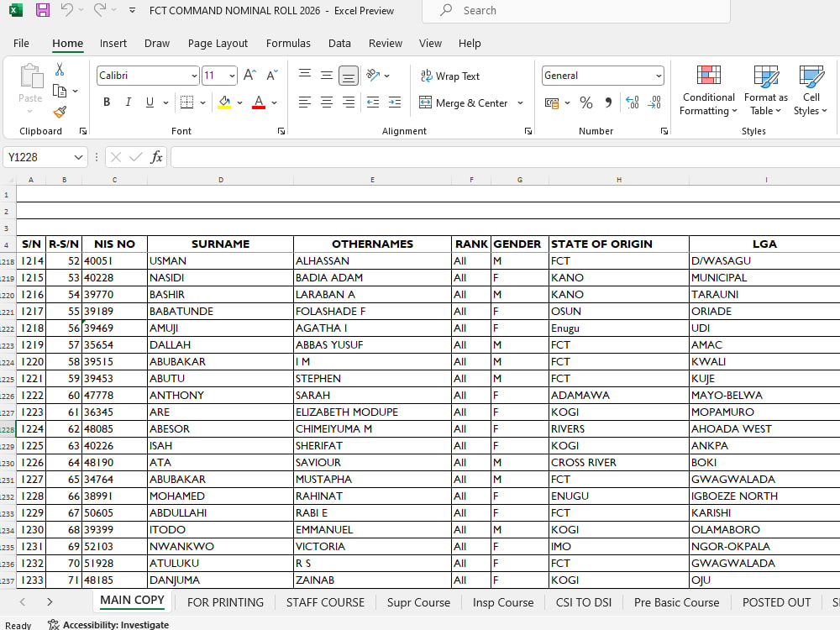This screenshot has width=840, height=630.
Task: Click the Cut scissors icon
Action: point(60,70)
